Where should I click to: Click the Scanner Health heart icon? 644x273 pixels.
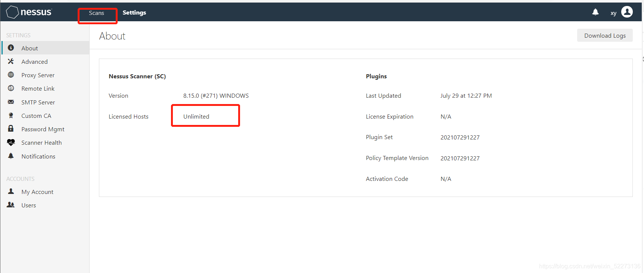coord(11,142)
